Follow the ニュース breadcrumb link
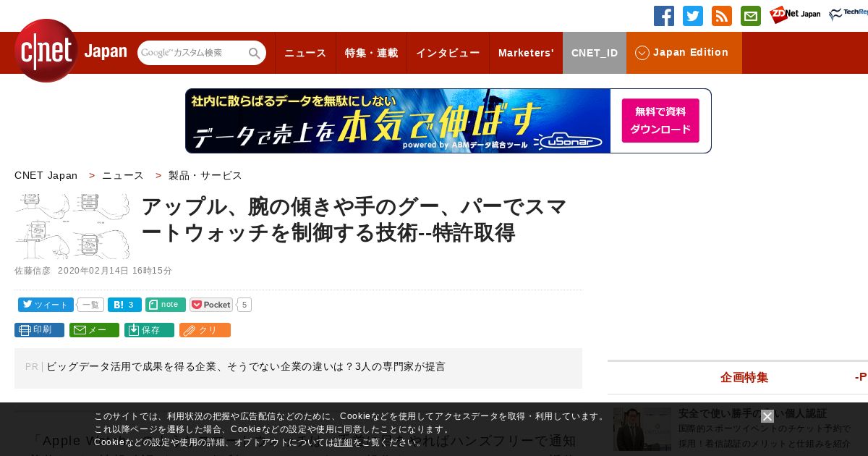 (x=123, y=175)
